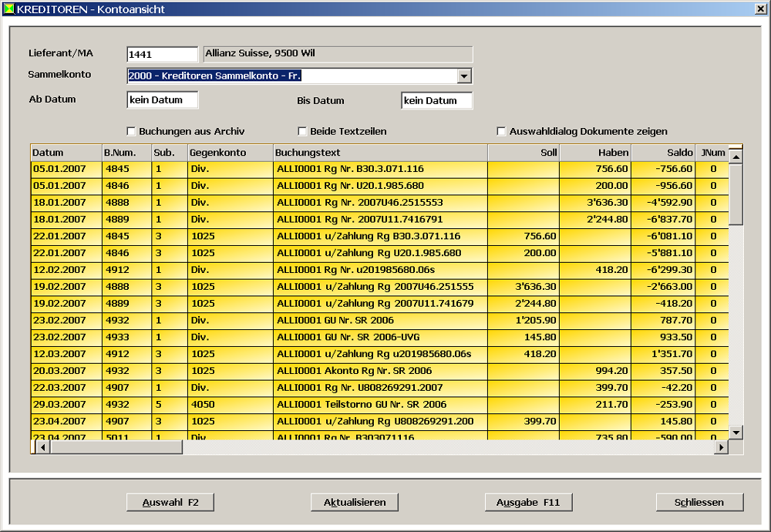Click the horizontal scrollbar left arrow
The height and width of the screenshot is (532, 771).
tap(36, 447)
